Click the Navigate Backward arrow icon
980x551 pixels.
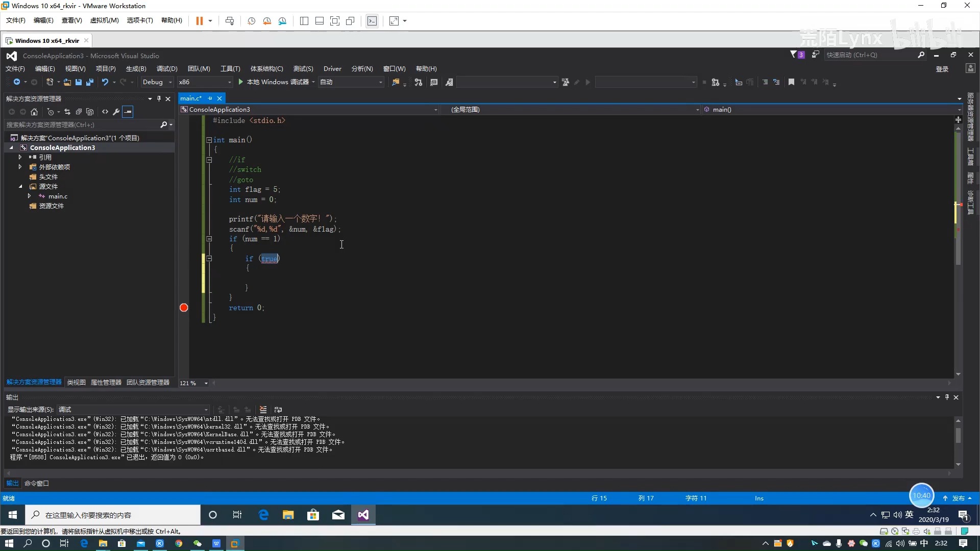coord(17,82)
